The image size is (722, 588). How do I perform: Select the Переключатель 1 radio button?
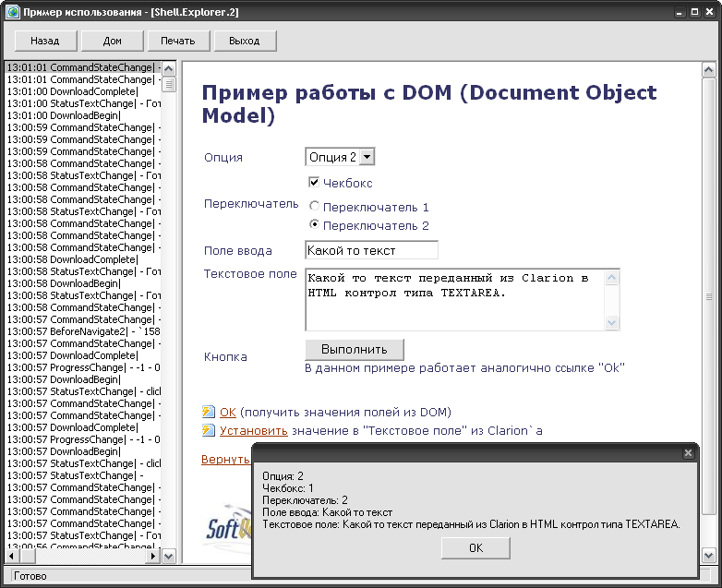314,207
